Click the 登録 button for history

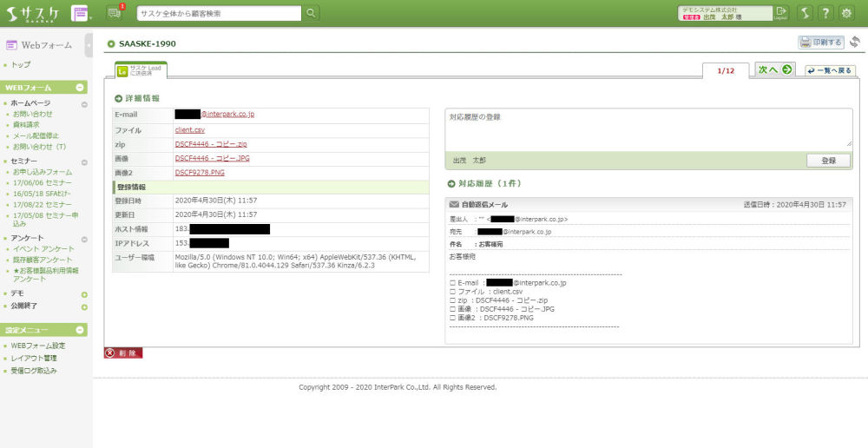tap(827, 161)
